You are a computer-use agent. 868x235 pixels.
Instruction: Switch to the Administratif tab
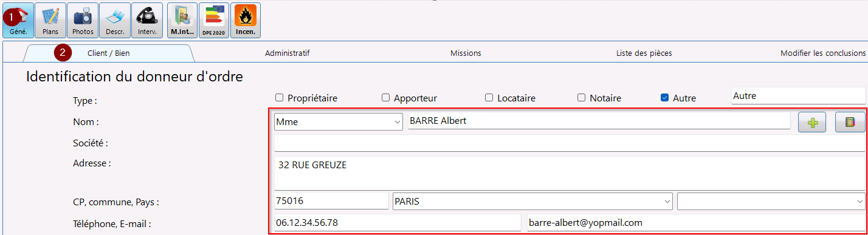pos(288,53)
